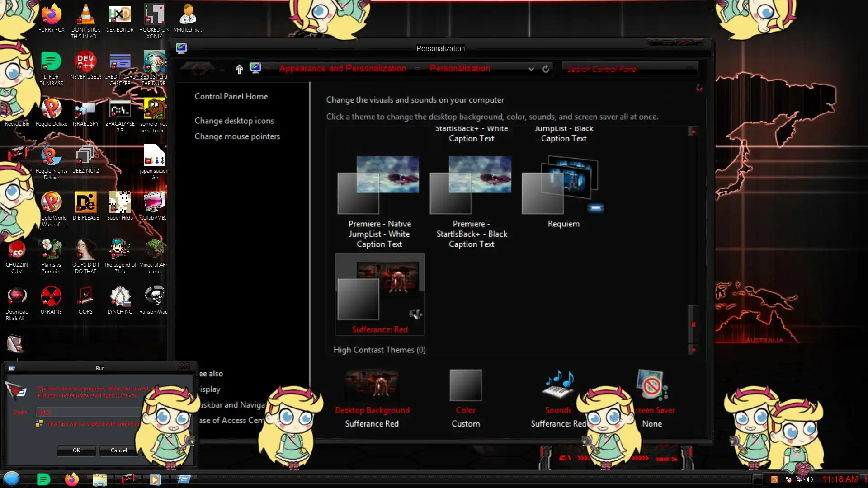Click the refresh icon in address bar

click(546, 69)
